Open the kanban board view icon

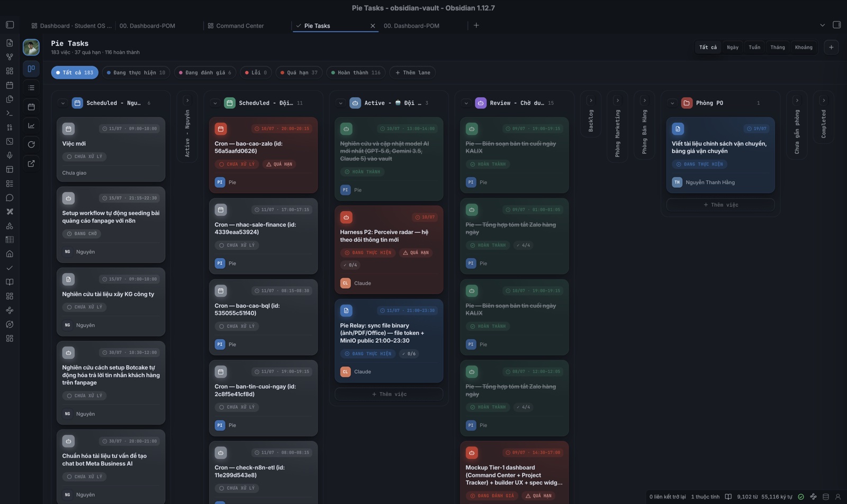[31, 69]
